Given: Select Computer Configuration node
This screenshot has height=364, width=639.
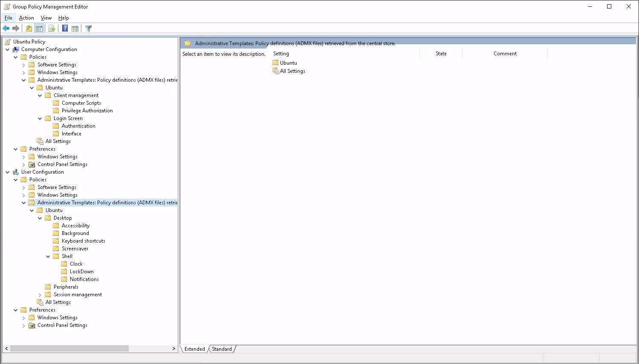Looking at the screenshot, I should click(x=49, y=49).
